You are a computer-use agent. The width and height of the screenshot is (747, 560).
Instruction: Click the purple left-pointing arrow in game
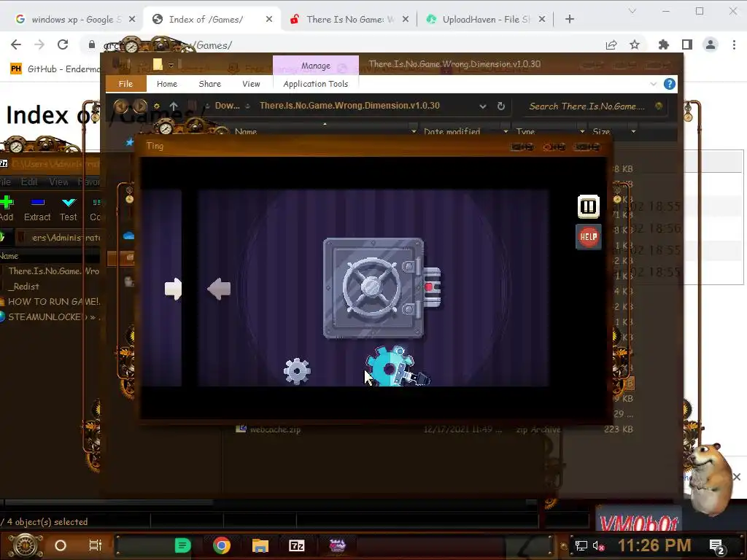pyautogui.click(x=219, y=289)
